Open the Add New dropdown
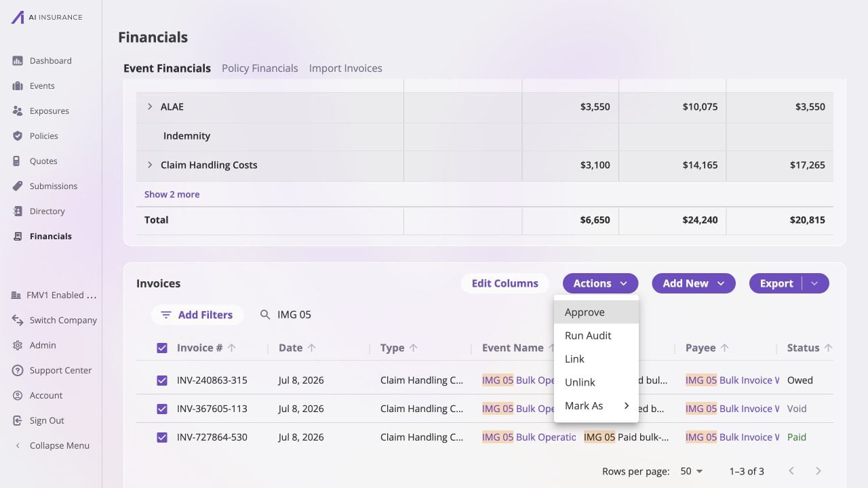Image resolution: width=868 pixels, height=488 pixels. (694, 283)
